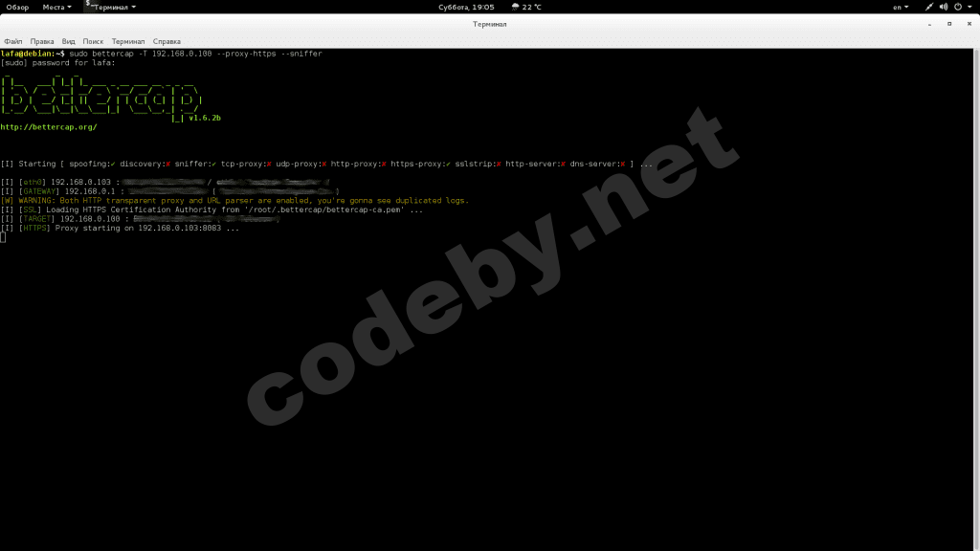Click the 'http-server:' status text
Screen dimensions: 980x551
click(535, 164)
